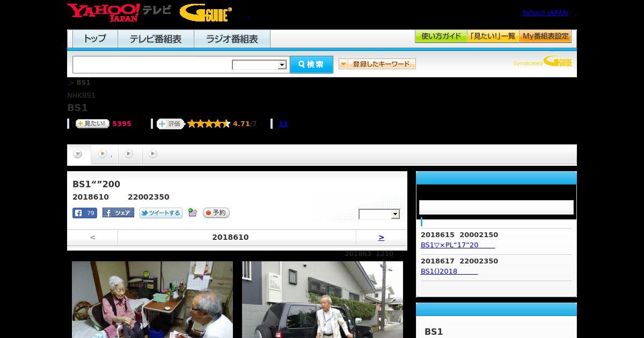Click the BS1 breadcrumb text

(x=83, y=83)
